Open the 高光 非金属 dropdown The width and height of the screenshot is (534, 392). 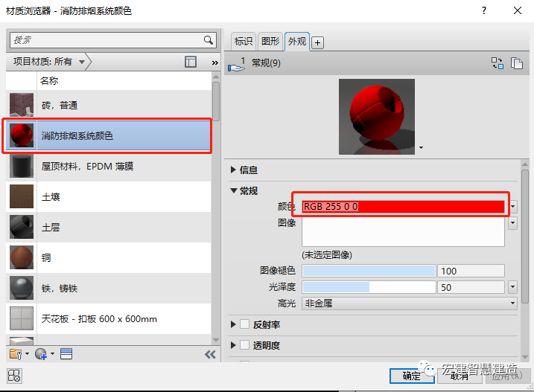click(x=410, y=303)
